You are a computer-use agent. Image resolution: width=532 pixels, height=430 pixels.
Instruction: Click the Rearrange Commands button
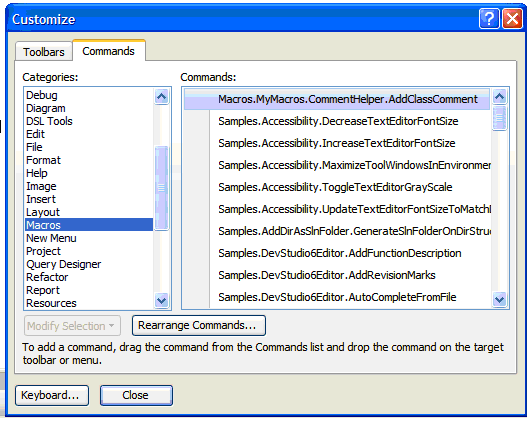pyautogui.click(x=199, y=325)
